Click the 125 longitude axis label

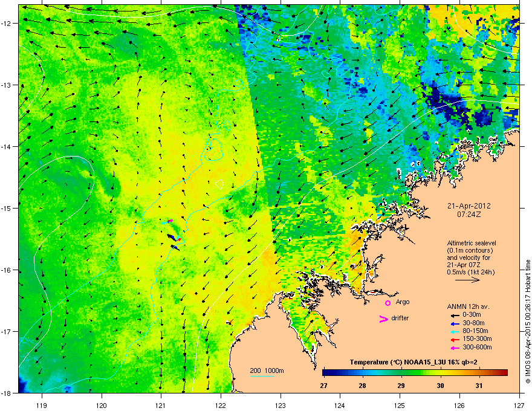[400, 406]
